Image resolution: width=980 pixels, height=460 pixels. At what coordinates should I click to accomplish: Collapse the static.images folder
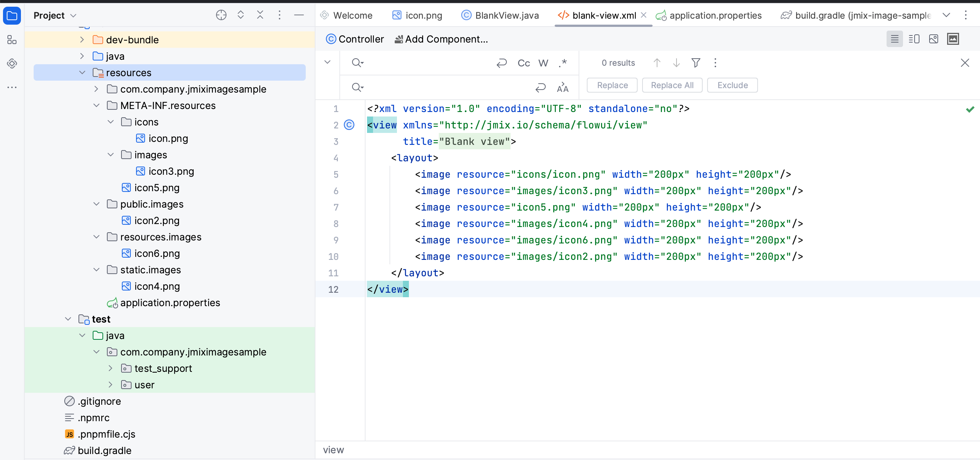click(x=96, y=270)
